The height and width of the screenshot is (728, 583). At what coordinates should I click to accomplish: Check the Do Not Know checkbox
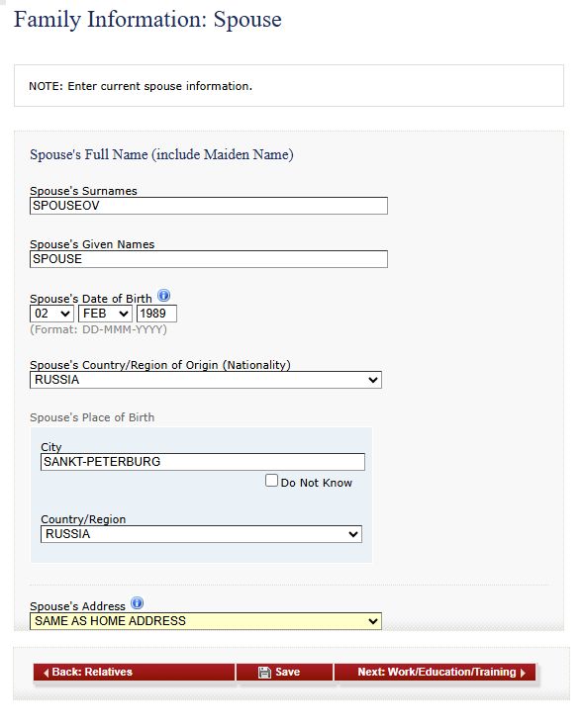(271, 481)
